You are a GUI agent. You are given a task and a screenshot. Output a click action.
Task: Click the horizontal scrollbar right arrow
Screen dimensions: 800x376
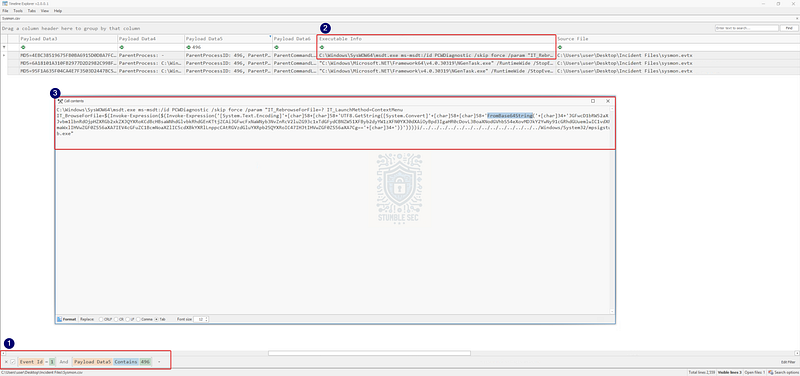[796, 353]
